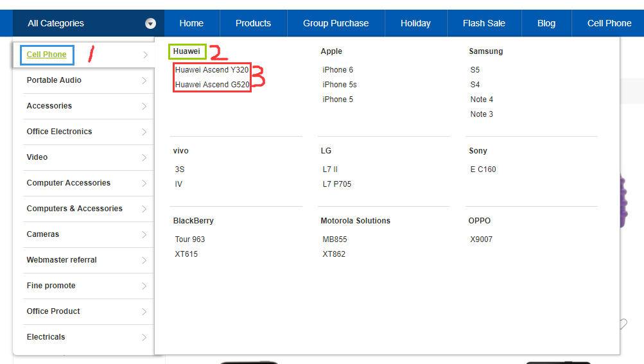Open the Samsung S5 link

474,70
